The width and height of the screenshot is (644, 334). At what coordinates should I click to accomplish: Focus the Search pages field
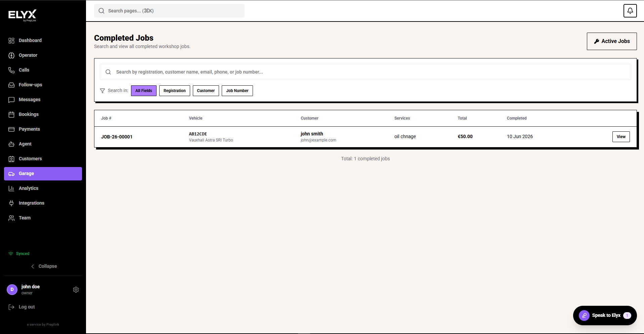[x=169, y=11]
